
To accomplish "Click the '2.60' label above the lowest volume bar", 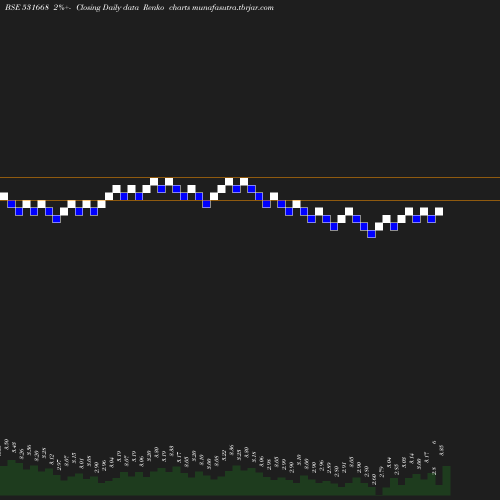I will (374, 479).
